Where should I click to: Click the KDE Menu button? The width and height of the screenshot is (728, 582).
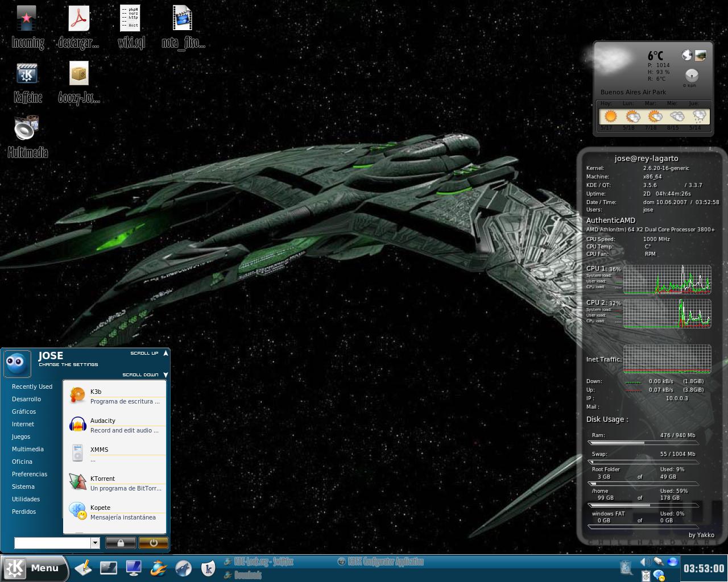33,568
